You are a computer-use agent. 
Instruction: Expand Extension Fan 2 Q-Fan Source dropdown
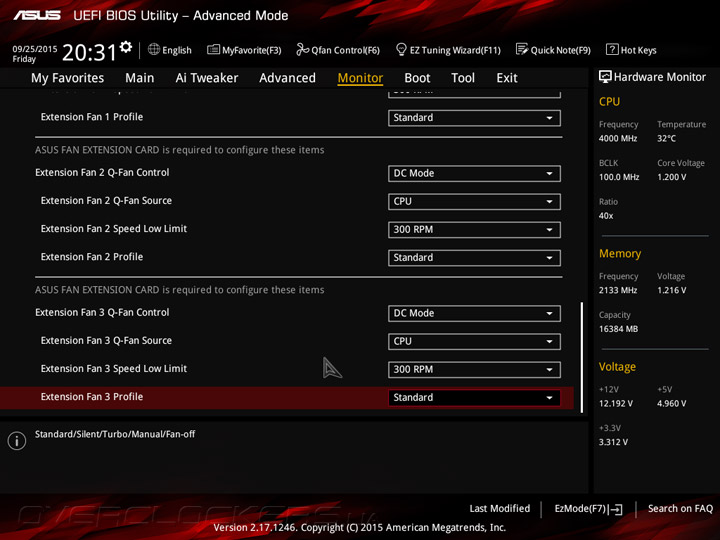click(x=474, y=202)
